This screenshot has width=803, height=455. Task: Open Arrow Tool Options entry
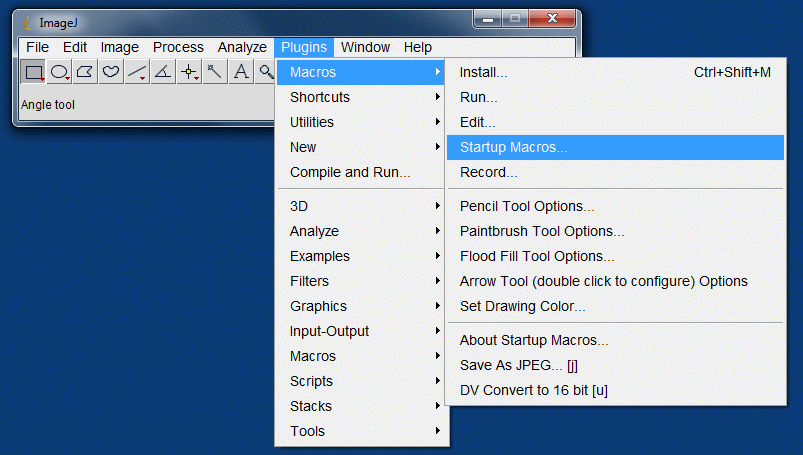616,281
